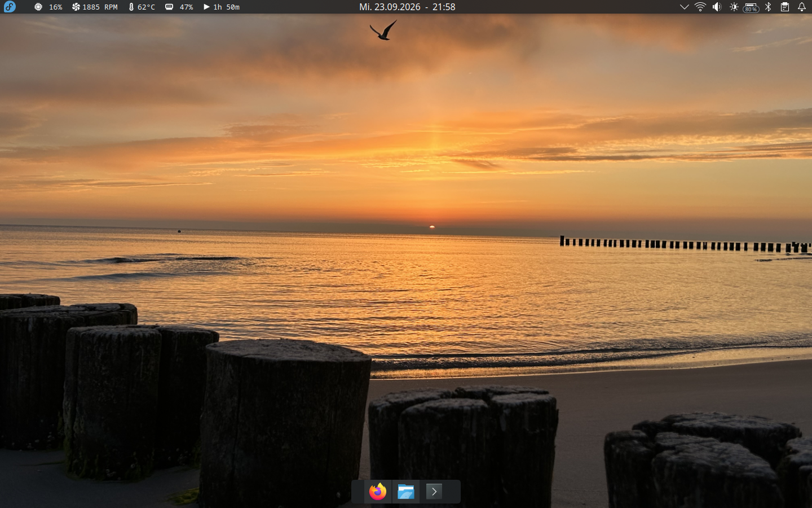Launch the terminal from the dock
The width and height of the screenshot is (812, 508).
pyautogui.click(x=434, y=492)
